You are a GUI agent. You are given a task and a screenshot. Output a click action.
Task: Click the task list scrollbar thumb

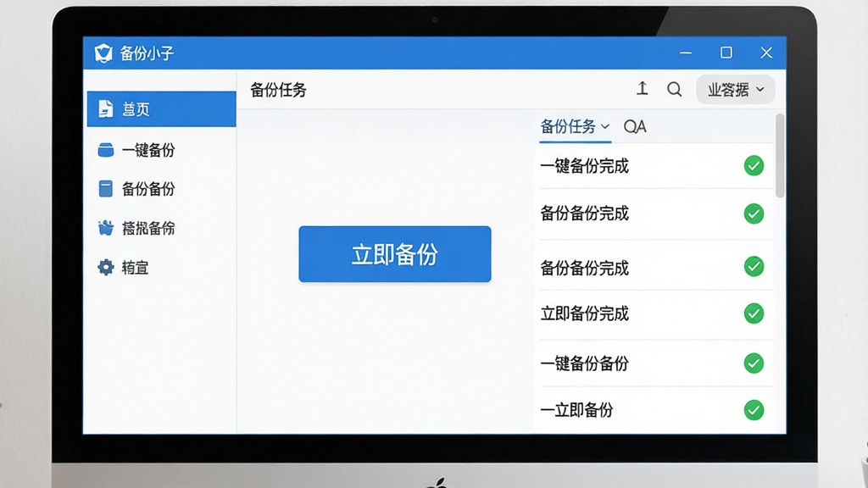click(x=780, y=156)
